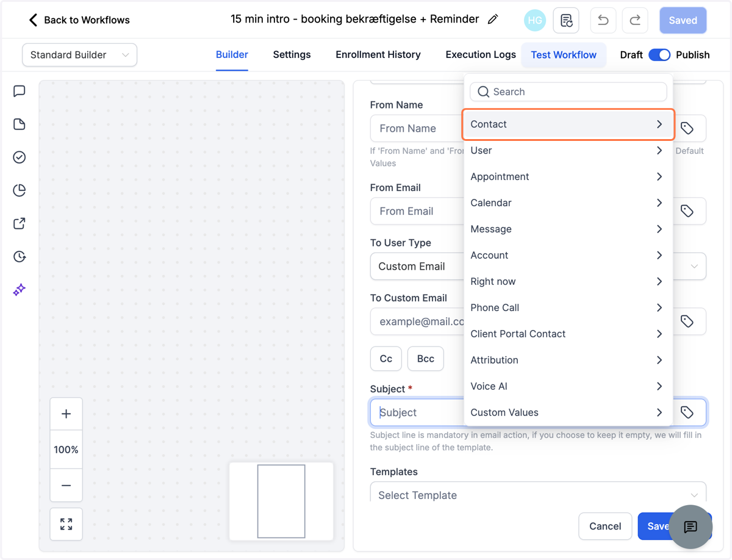
Task: Open the circled checkmark icon in sidebar
Action: tap(20, 157)
